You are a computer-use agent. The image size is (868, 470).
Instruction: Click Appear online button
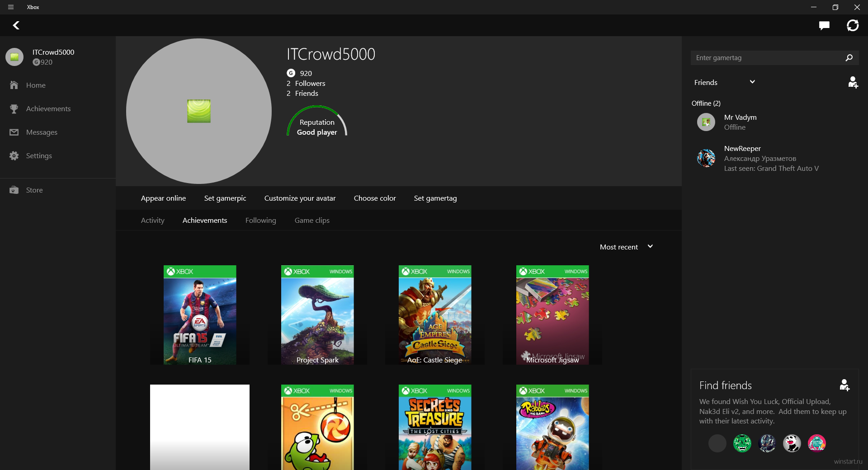tap(163, 198)
